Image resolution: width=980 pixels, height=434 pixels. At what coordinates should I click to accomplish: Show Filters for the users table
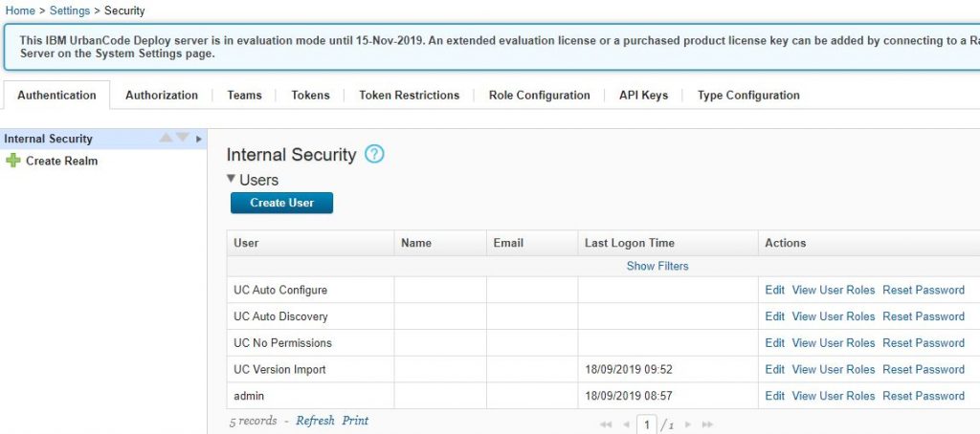(x=657, y=266)
